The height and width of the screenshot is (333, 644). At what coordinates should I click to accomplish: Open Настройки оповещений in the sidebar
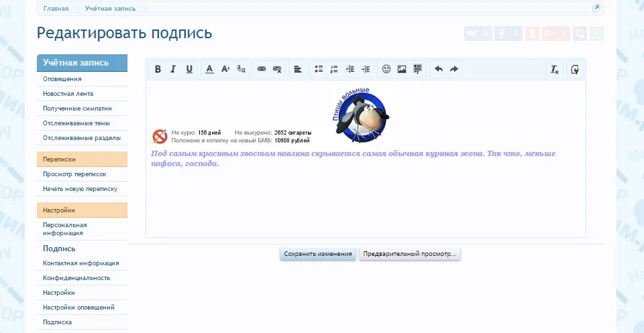[x=82, y=307]
